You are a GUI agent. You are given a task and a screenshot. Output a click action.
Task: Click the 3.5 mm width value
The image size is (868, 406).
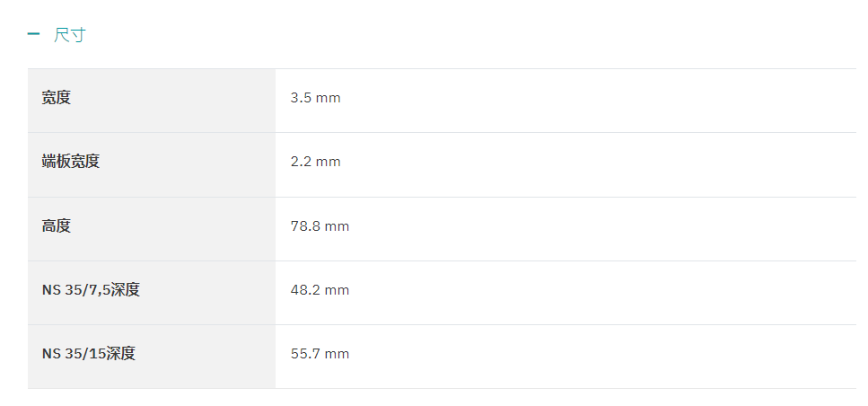[x=316, y=98]
